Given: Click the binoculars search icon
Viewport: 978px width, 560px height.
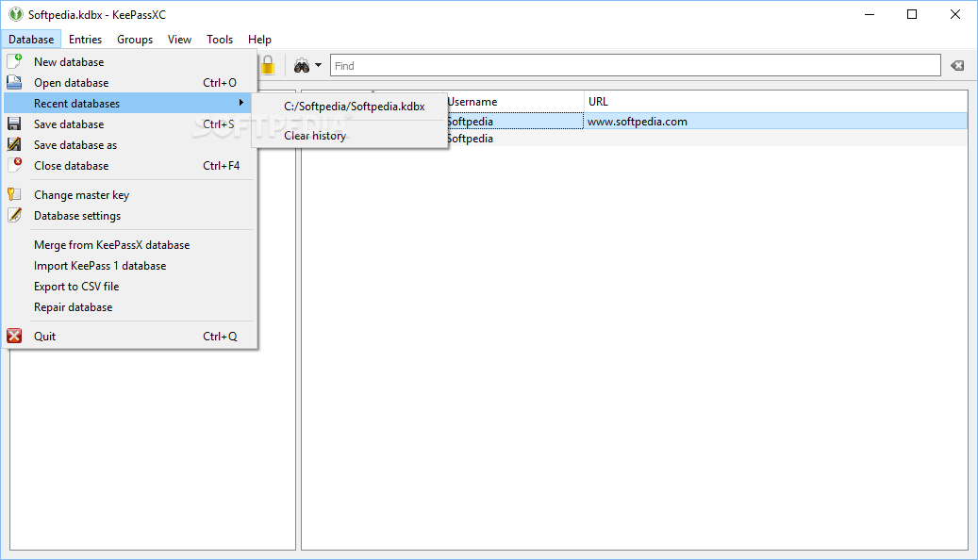Looking at the screenshot, I should click(302, 65).
